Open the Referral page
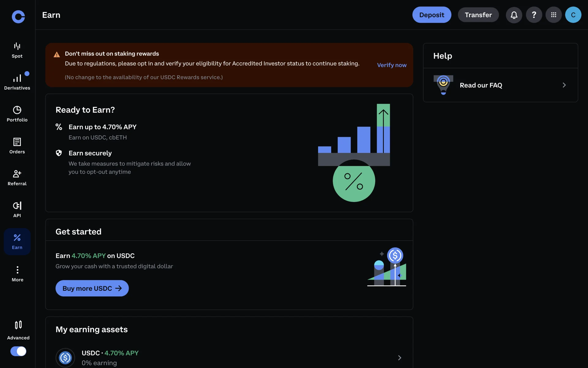 17,178
